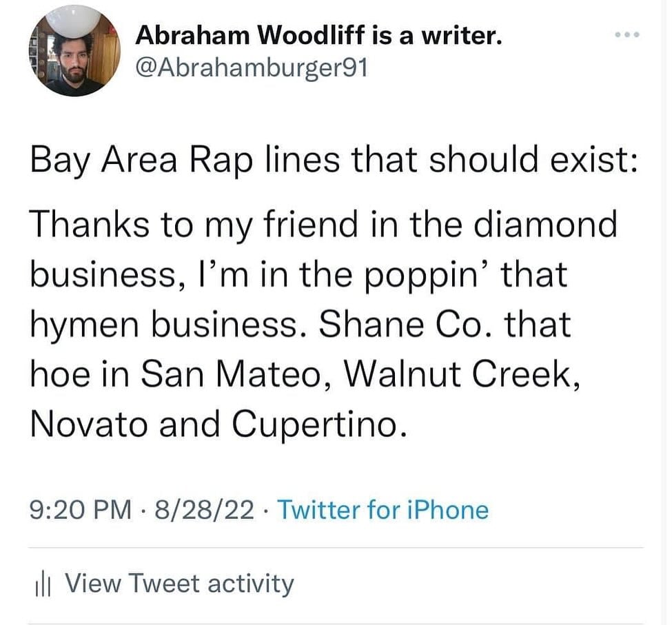Click the 8/28/22 date
This screenshot has width=672, height=625.
pyautogui.click(x=204, y=511)
